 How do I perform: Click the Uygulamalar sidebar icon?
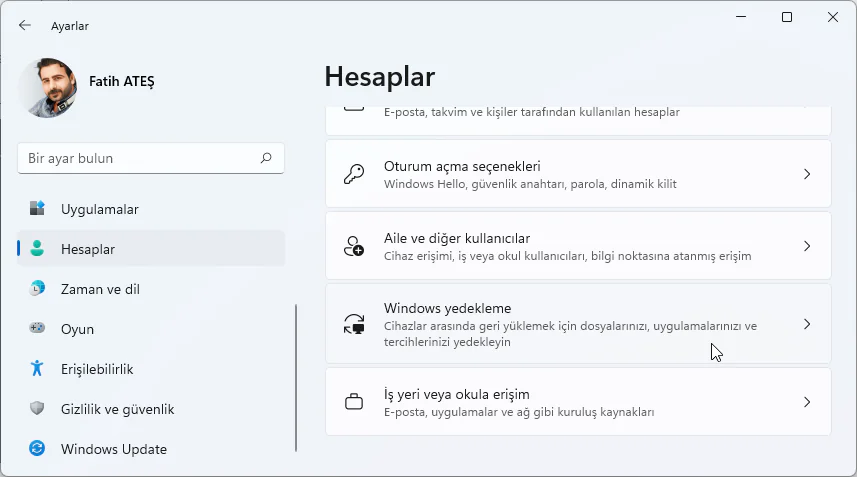coord(37,209)
